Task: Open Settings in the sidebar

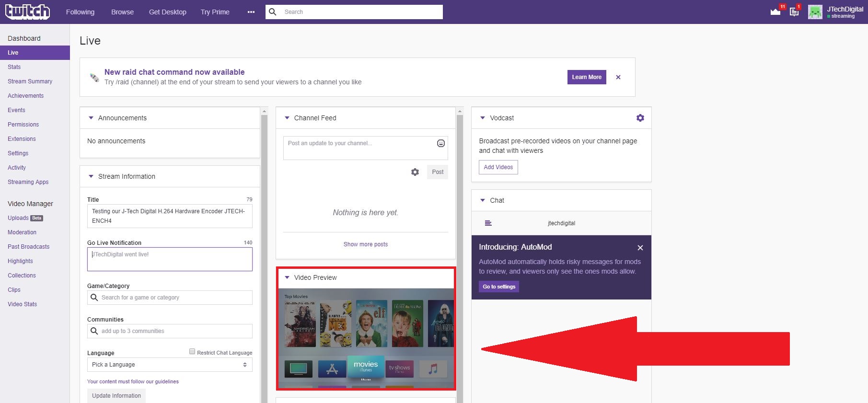Action: coord(18,153)
